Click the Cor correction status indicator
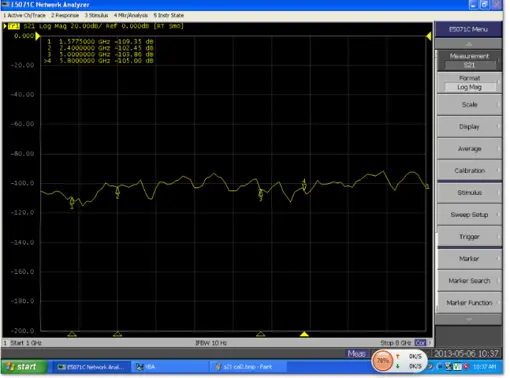This screenshot has height=378, width=510. click(420, 343)
